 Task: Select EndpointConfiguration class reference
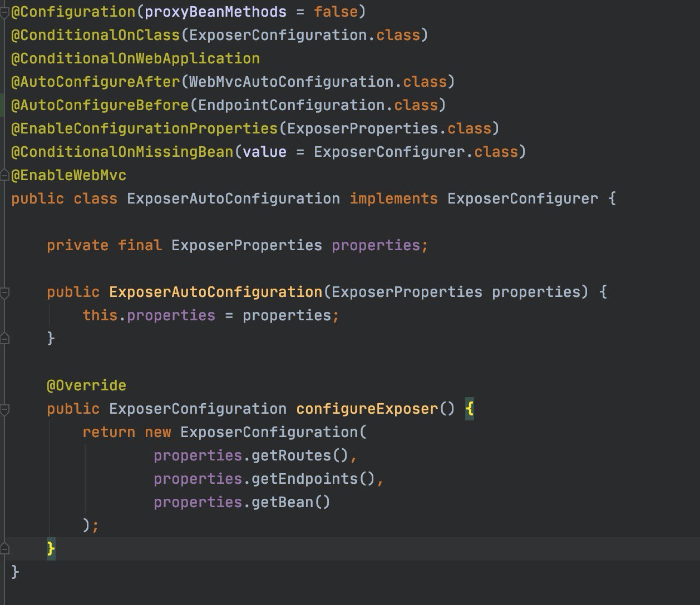click(x=291, y=105)
